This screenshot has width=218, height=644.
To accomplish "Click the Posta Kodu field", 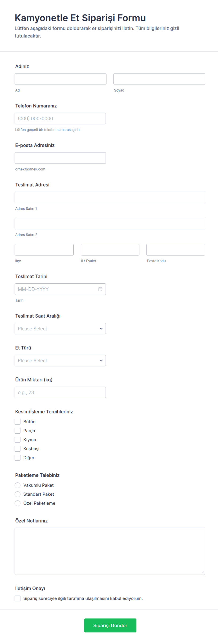I will (x=176, y=249).
